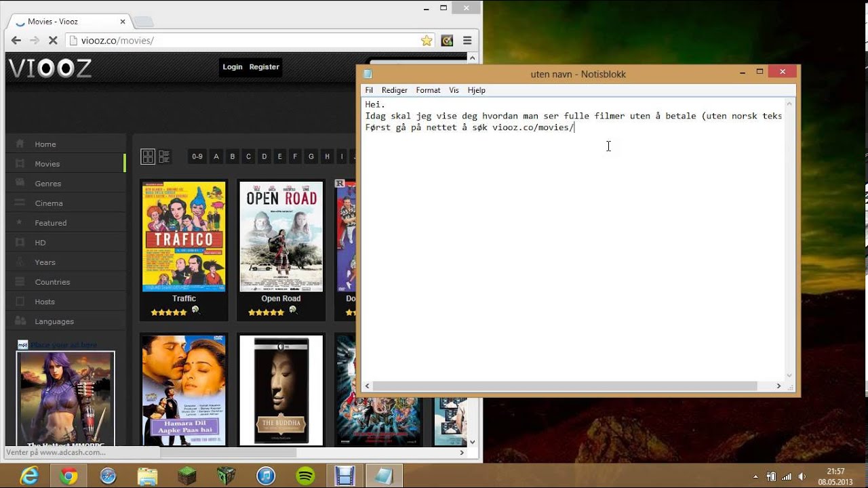Open iTunes from the taskbar
The height and width of the screenshot is (488, 868).
point(266,476)
